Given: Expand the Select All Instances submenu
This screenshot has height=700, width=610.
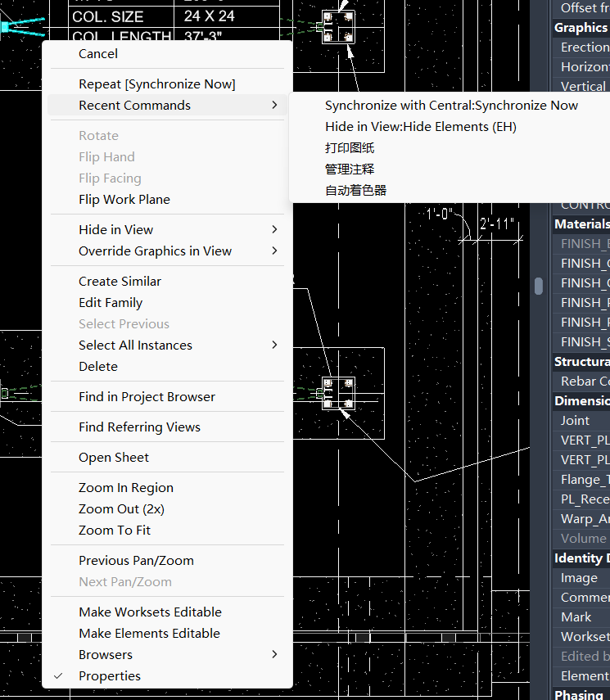Looking at the screenshot, I should tap(273, 345).
